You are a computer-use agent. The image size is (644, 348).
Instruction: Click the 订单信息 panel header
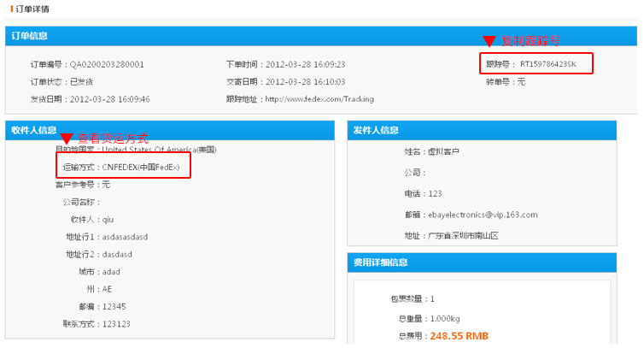click(x=30, y=36)
